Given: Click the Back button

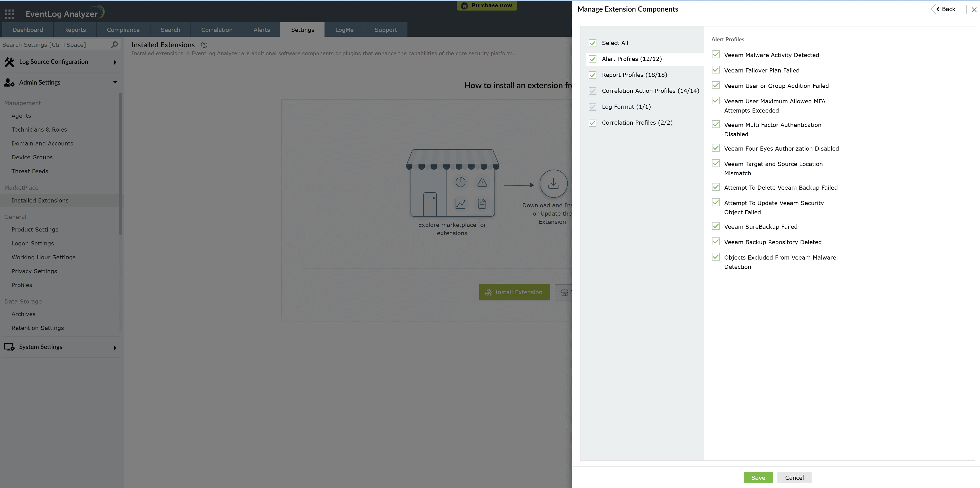Looking at the screenshot, I should coord(946,9).
